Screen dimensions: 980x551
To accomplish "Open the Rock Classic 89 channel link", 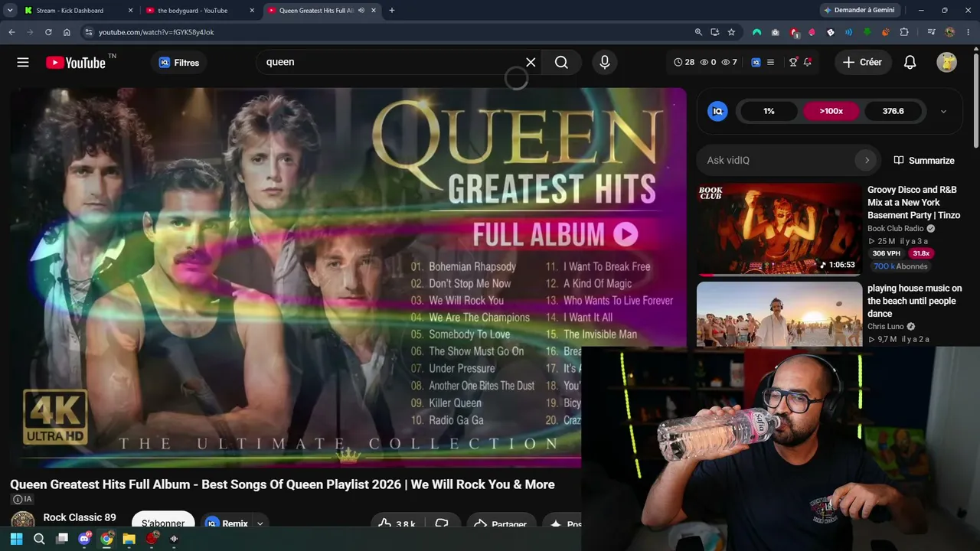I will (80, 517).
